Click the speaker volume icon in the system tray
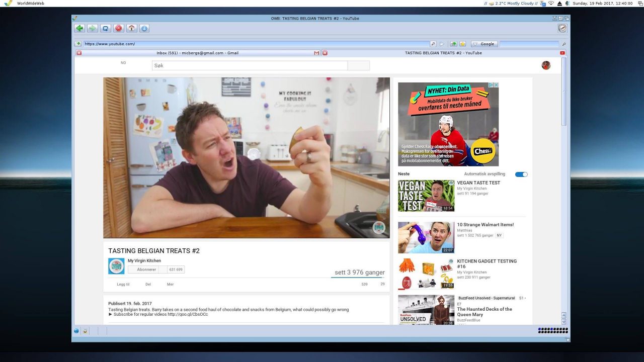Image resolution: width=644 pixels, height=362 pixels. (x=567, y=3)
